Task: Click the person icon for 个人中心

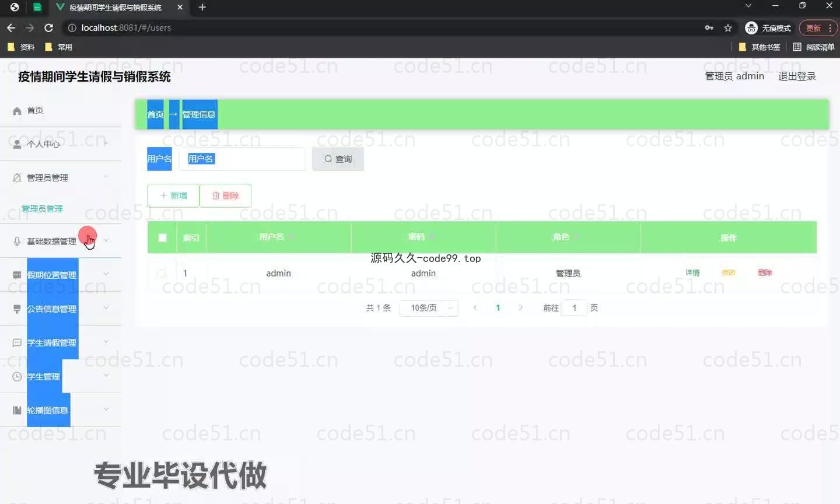Action: click(17, 144)
